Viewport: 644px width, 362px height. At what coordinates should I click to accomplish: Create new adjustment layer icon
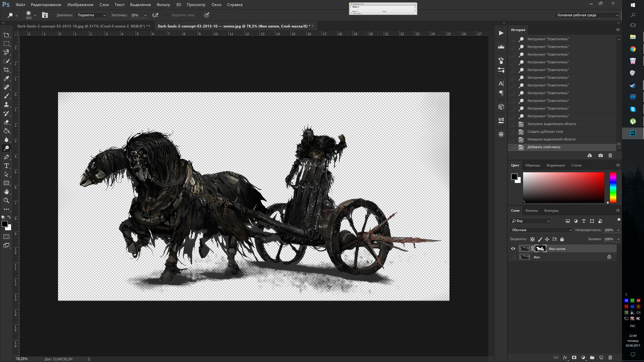(x=583, y=357)
